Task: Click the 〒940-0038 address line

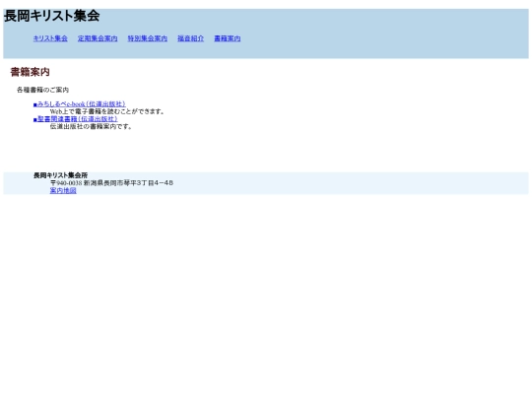Action: [111, 183]
